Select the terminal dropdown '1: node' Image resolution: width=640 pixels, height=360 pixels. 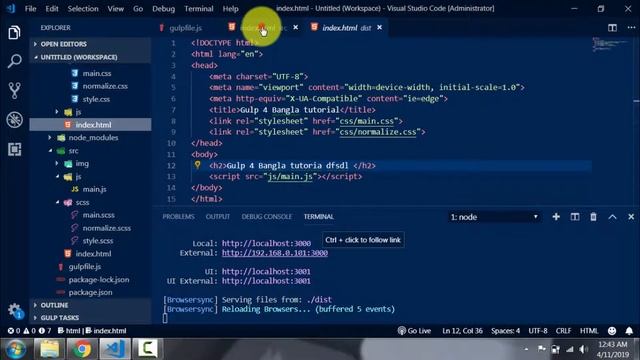coord(494,217)
